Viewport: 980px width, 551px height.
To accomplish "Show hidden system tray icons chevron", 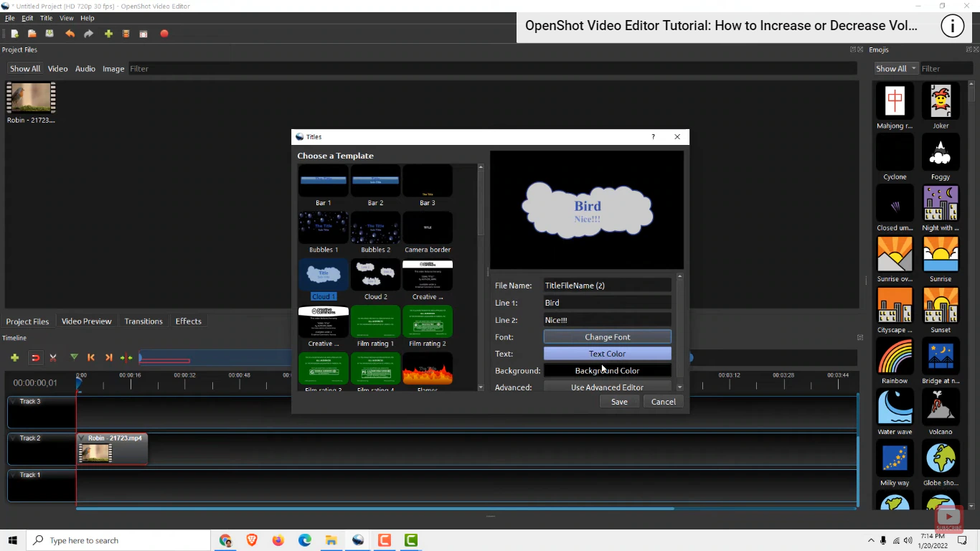I will point(871,540).
